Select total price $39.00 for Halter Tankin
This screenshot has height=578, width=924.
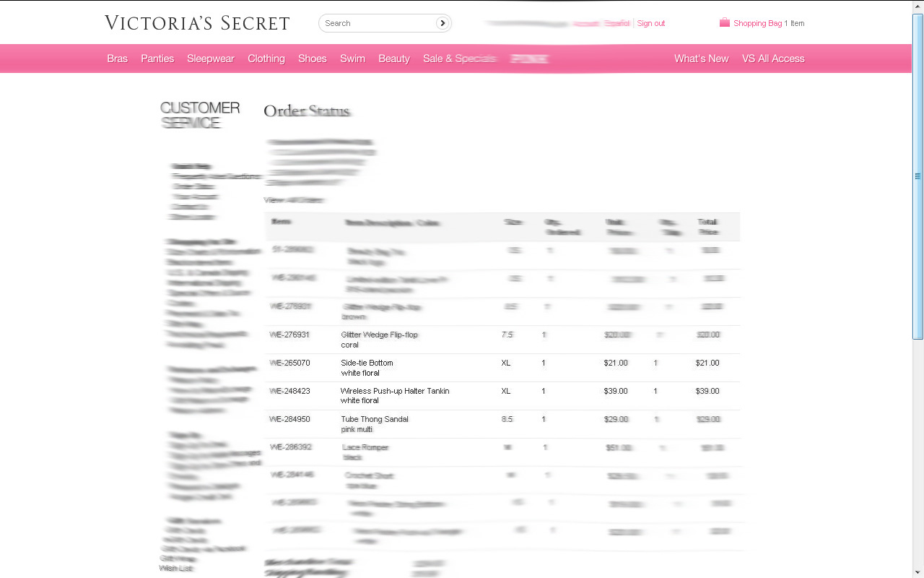[x=707, y=391]
